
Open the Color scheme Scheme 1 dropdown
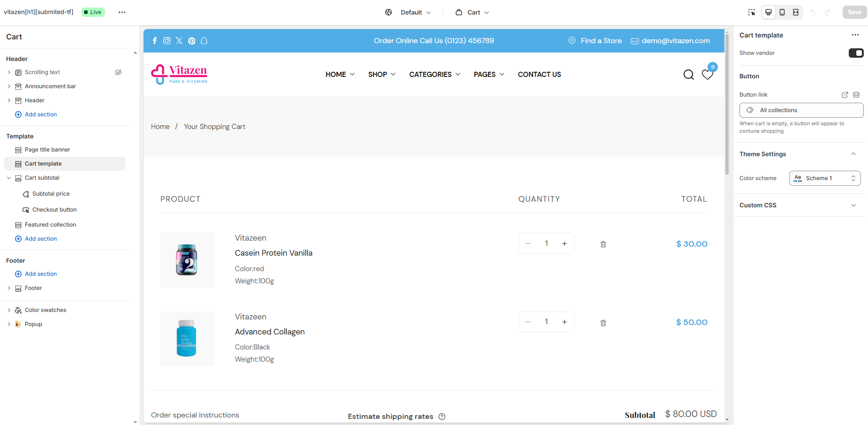825,178
